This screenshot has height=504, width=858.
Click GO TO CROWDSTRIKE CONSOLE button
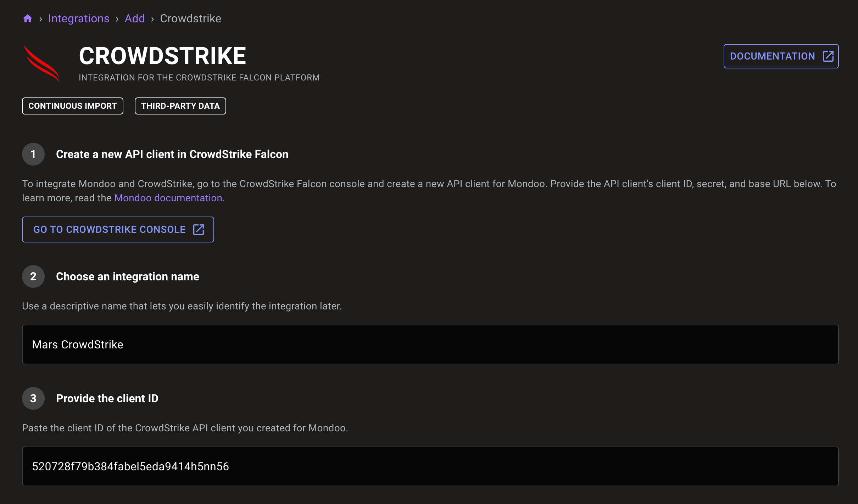click(x=118, y=229)
